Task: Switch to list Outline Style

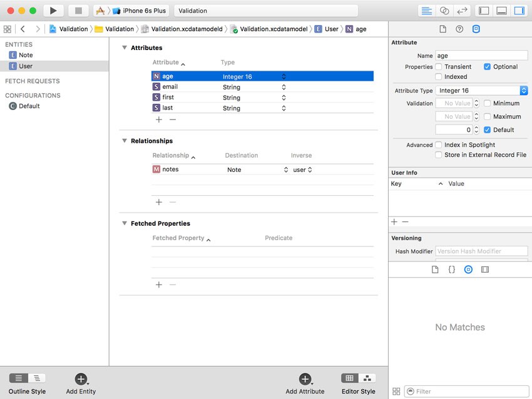Action: 19,378
